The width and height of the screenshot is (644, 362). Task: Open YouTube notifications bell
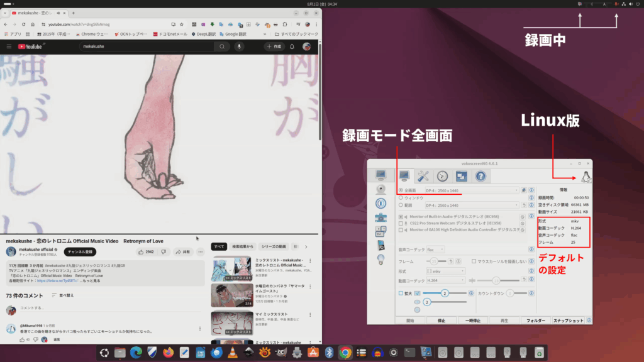pos(292,47)
